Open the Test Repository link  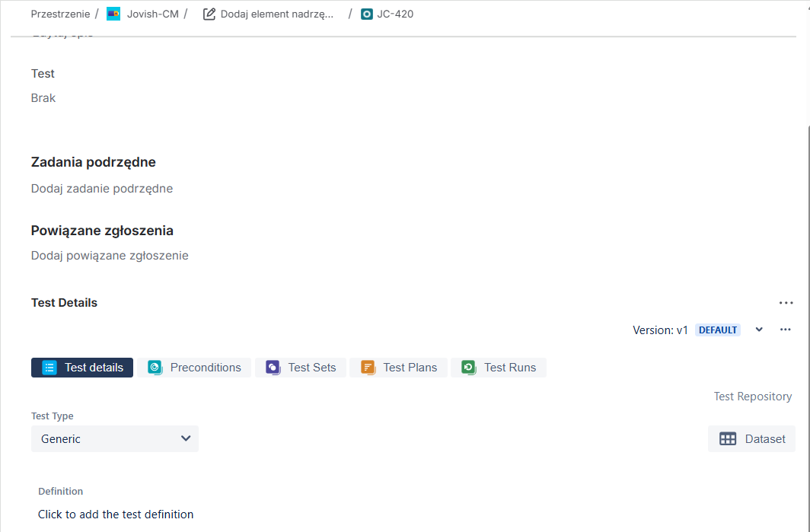(752, 397)
